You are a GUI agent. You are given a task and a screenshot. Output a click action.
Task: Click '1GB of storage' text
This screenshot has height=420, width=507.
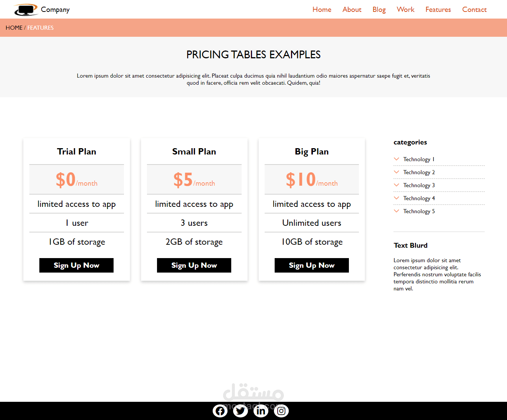[x=77, y=242]
